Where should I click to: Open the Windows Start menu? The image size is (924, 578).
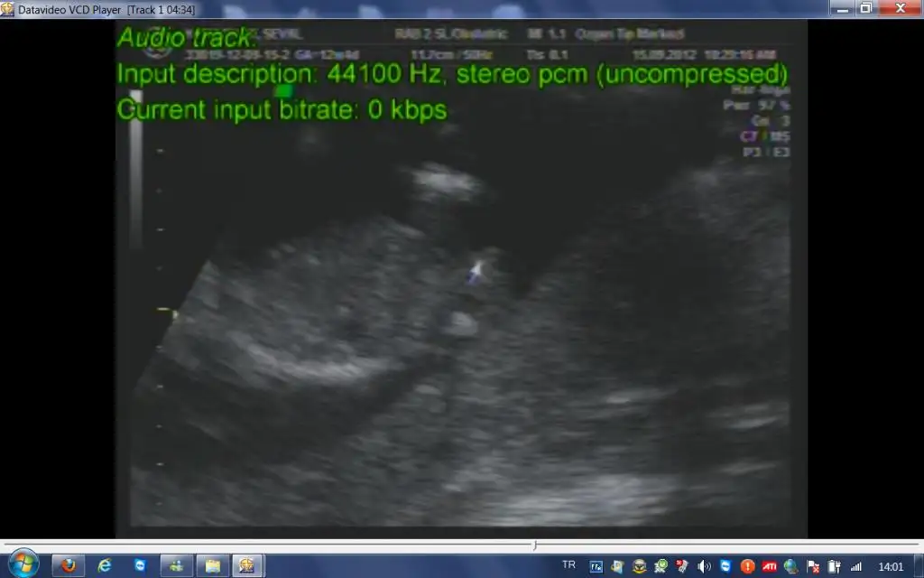point(22,565)
